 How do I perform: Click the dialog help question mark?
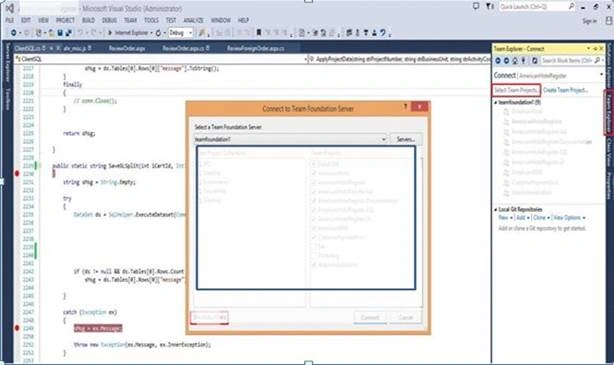tap(405, 107)
